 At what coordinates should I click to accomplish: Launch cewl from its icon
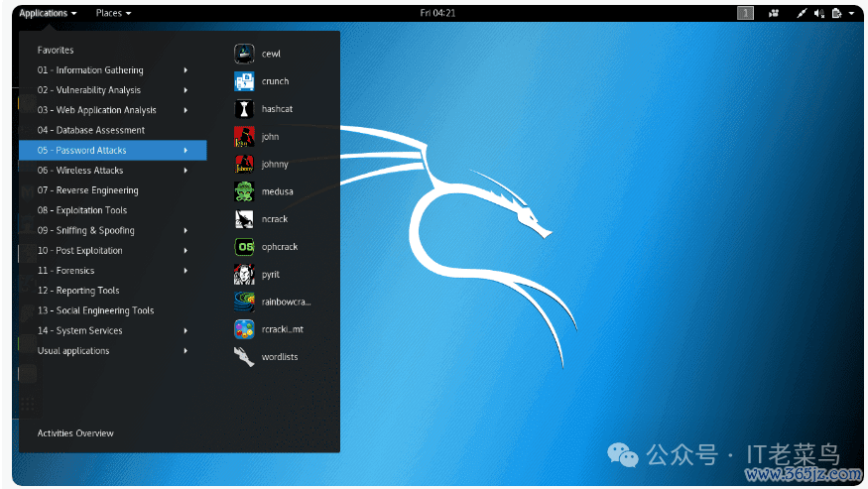pos(244,54)
